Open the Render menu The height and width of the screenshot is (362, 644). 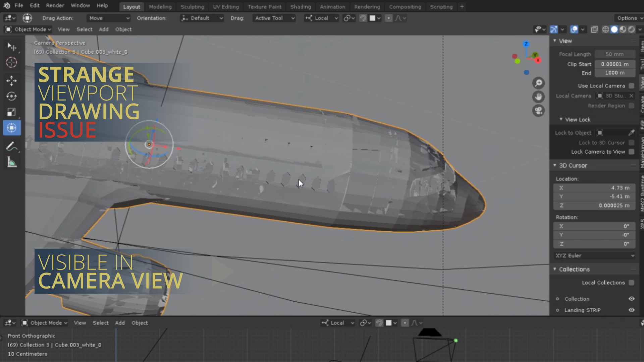coord(55,6)
